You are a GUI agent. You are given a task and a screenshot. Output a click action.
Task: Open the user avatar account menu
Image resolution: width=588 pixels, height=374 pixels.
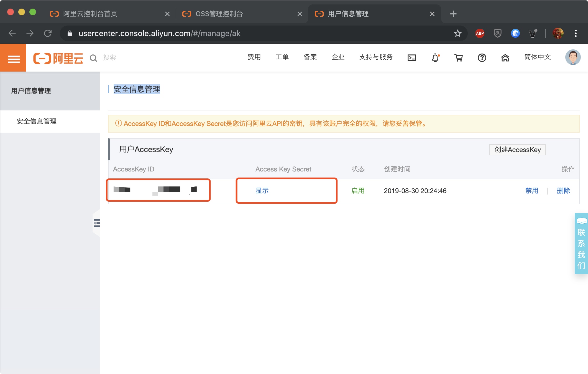point(572,57)
